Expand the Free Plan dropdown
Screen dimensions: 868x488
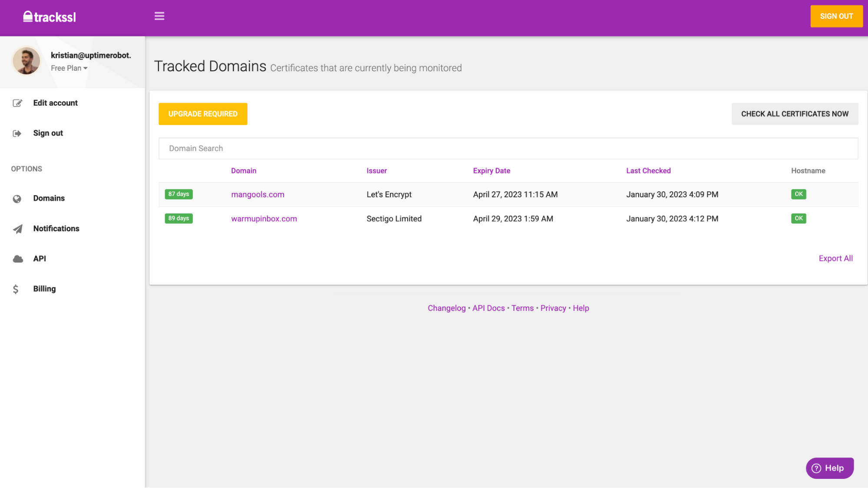(69, 68)
